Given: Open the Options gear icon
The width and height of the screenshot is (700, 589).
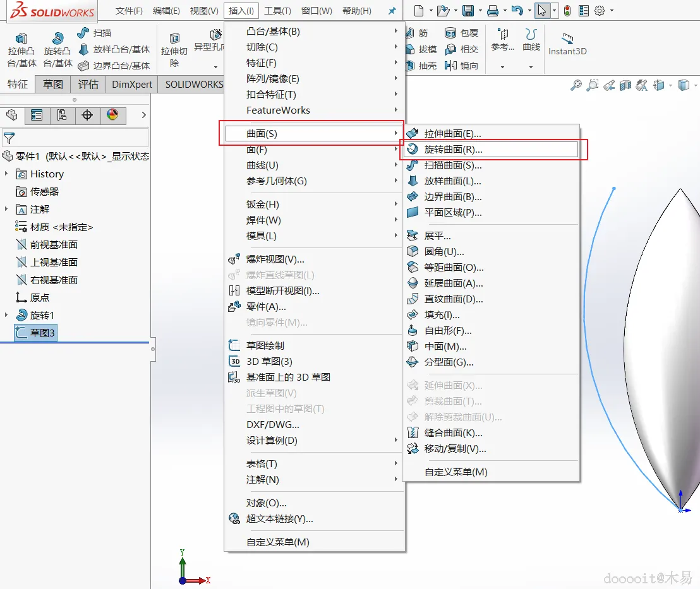Looking at the screenshot, I should [600, 11].
